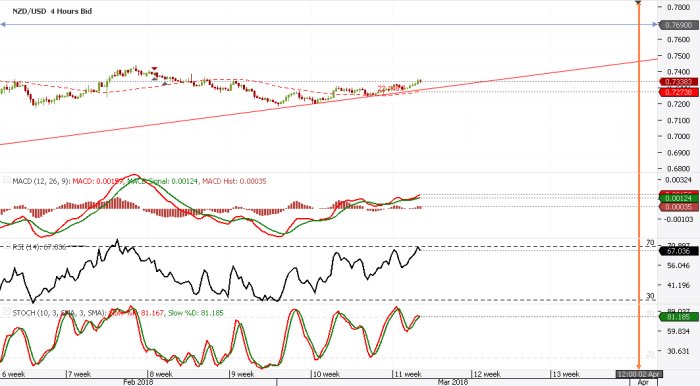Close the MACD indicator panel
This screenshot has height=386, width=700.
pos(7,180)
